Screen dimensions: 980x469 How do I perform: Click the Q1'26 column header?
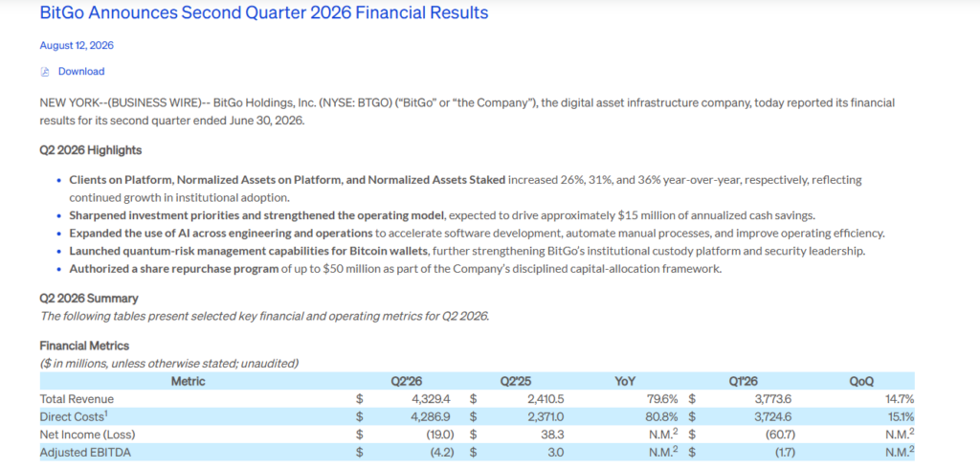pyautogui.click(x=744, y=380)
